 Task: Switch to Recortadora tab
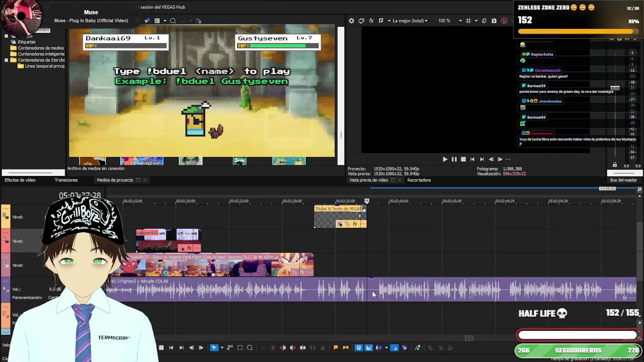(x=419, y=180)
